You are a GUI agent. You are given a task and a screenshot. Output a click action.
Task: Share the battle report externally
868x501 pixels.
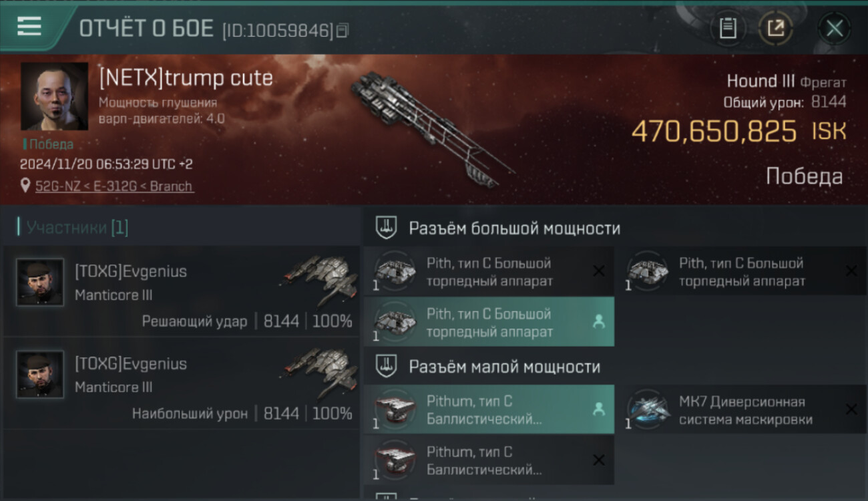tap(775, 28)
